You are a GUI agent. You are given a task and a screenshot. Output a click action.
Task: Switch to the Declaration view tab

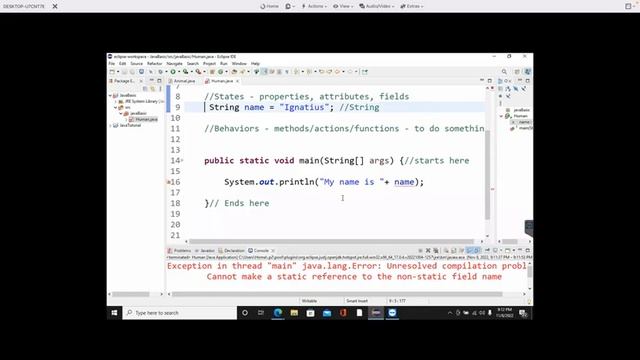click(231, 251)
